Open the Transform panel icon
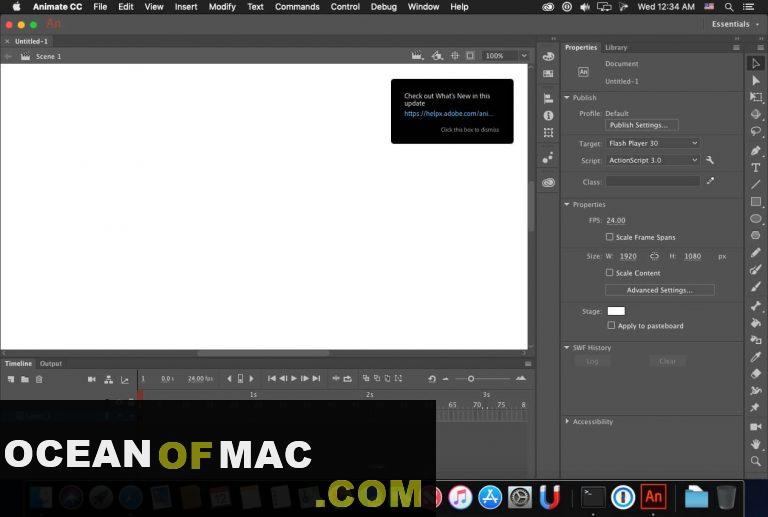The height and width of the screenshot is (517, 768). (x=548, y=133)
